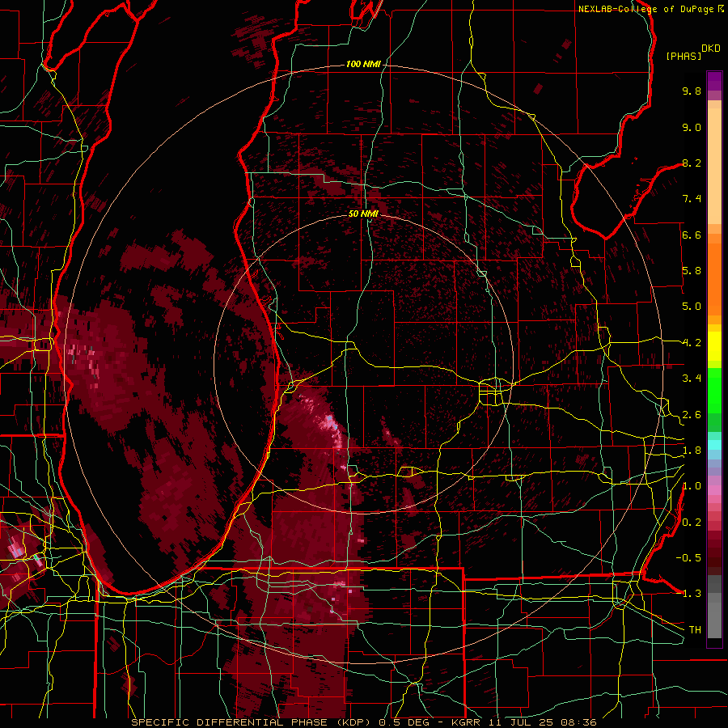728x728 pixels.
Task: Click the '2.6' value on the color scale
Action: coord(692,415)
